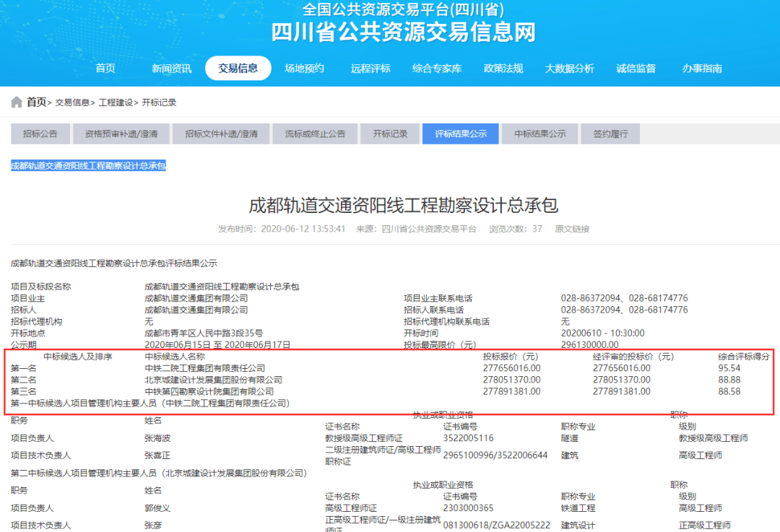This screenshot has height=532, width=780.
Task: Open the 首页 navigation menu item
Action: 105,69
